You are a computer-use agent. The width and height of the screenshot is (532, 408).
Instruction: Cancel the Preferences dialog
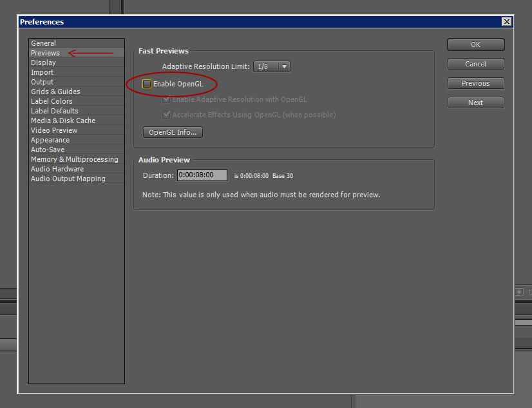476,64
